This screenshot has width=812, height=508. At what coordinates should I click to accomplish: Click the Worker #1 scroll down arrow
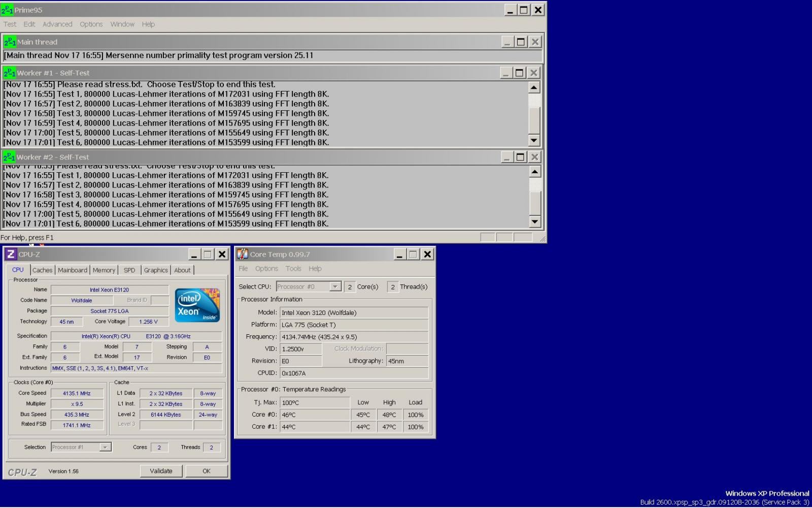pos(533,140)
